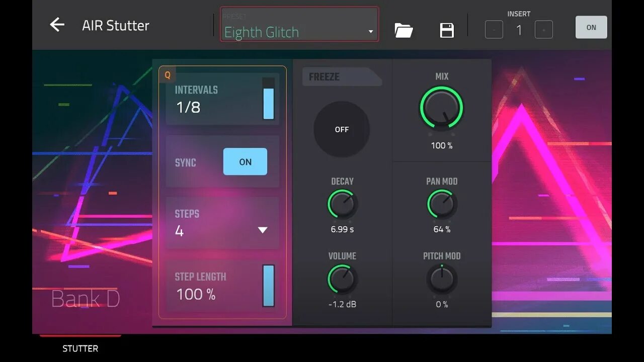Screen dimensions: 644x362
Task: Select the INTERVALS 1/8 field
Action: [x=222, y=99]
